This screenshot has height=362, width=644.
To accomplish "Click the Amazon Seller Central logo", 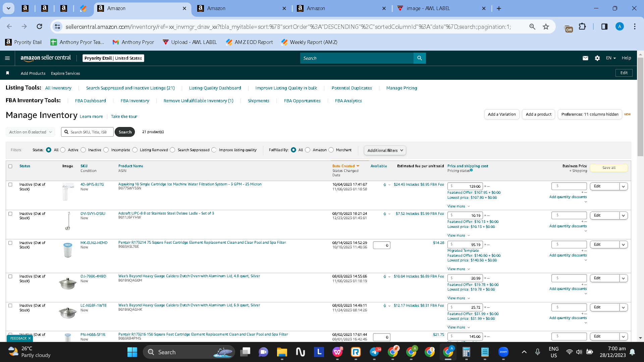I will point(46,58).
